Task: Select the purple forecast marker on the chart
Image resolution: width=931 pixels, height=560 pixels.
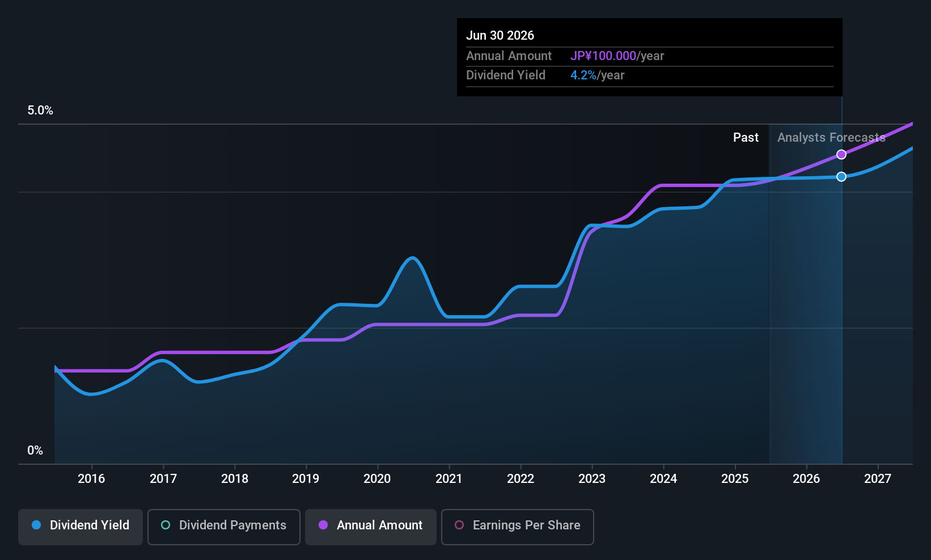Action: [x=841, y=154]
